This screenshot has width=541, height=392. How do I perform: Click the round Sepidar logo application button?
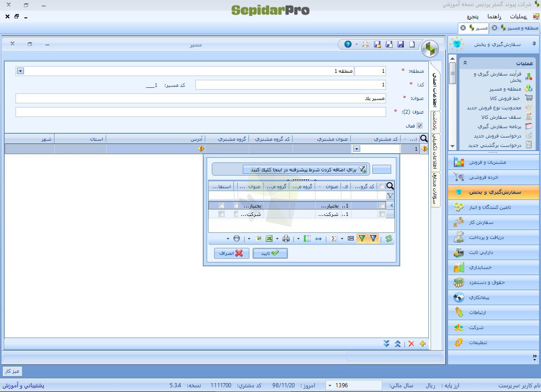click(430, 49)
